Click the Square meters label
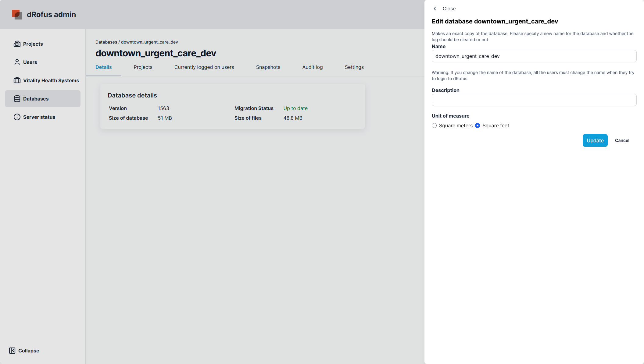 456,125
